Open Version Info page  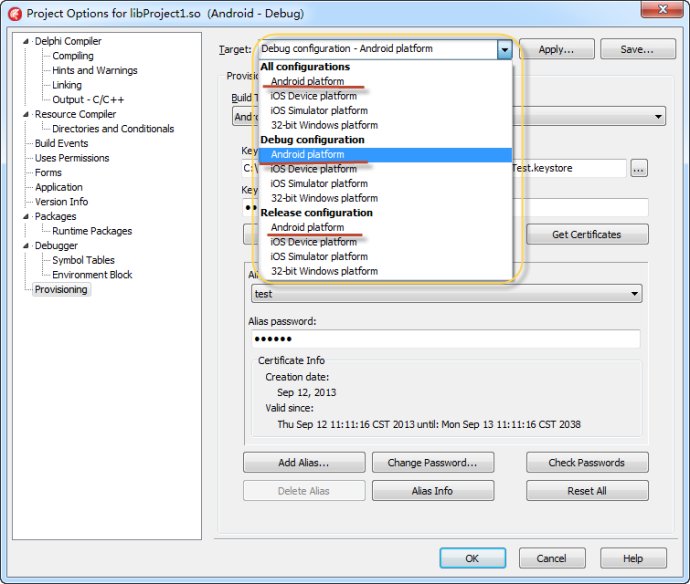tap(62, 202)
